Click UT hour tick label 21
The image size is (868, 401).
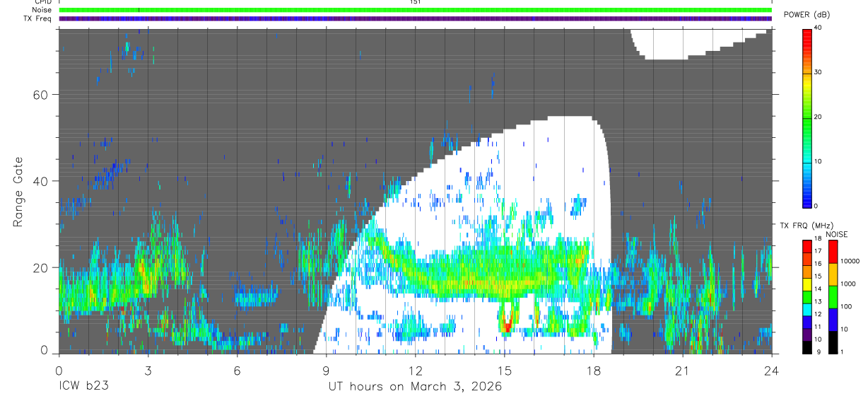tap(683, 371)
